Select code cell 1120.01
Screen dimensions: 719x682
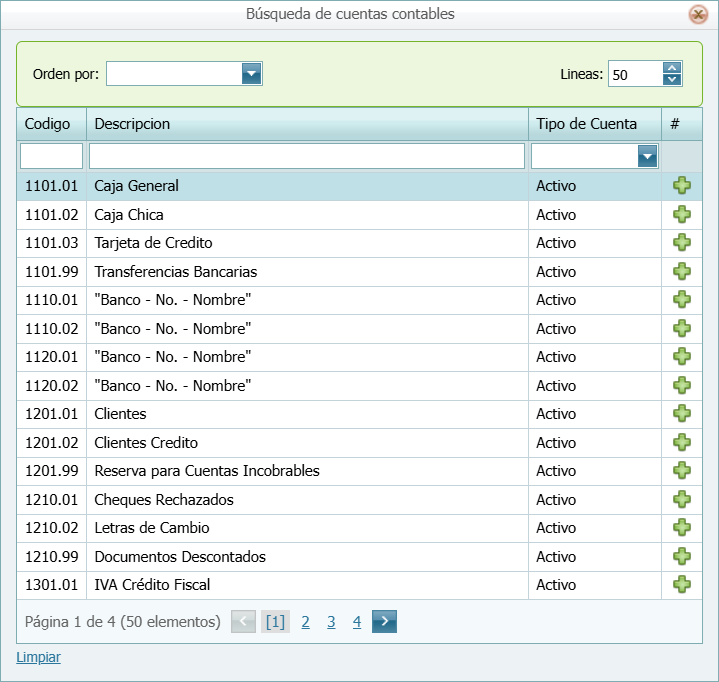51,357
